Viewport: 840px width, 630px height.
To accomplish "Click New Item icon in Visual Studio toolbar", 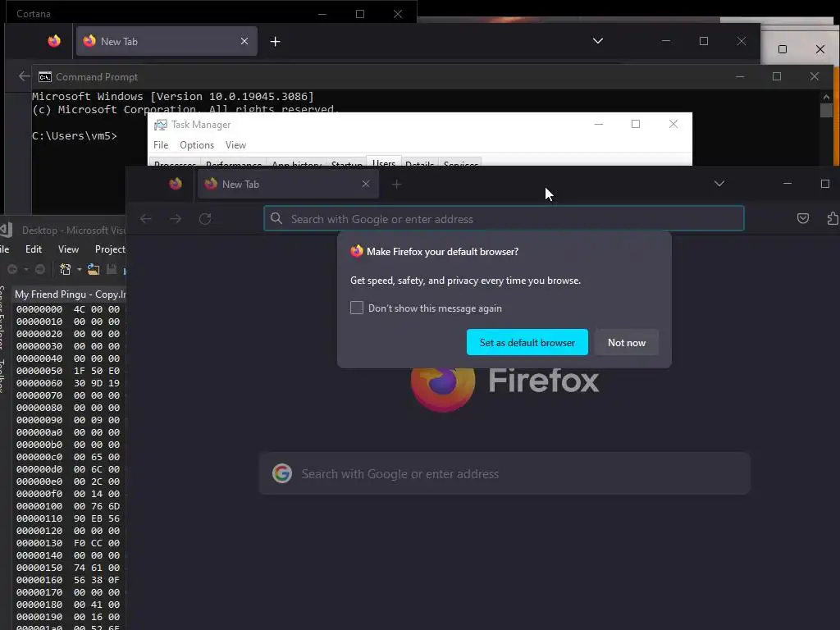I will click(x=66, y=269).
